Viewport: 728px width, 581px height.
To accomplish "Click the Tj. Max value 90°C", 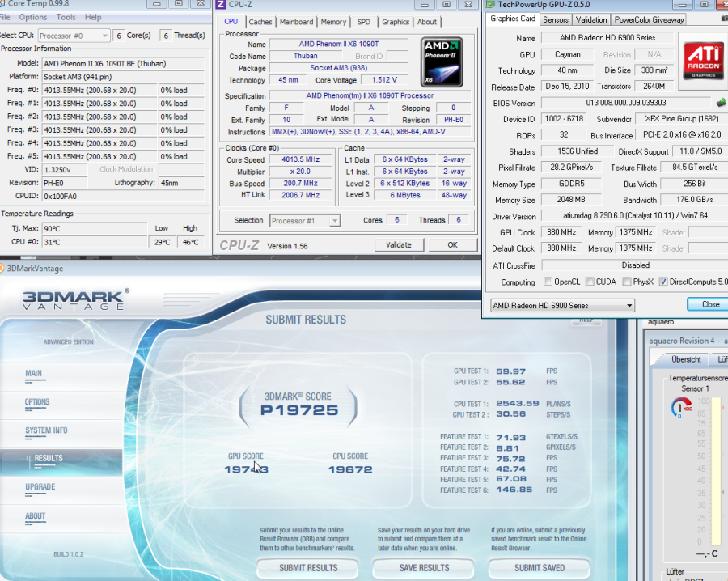I will 95,228.
